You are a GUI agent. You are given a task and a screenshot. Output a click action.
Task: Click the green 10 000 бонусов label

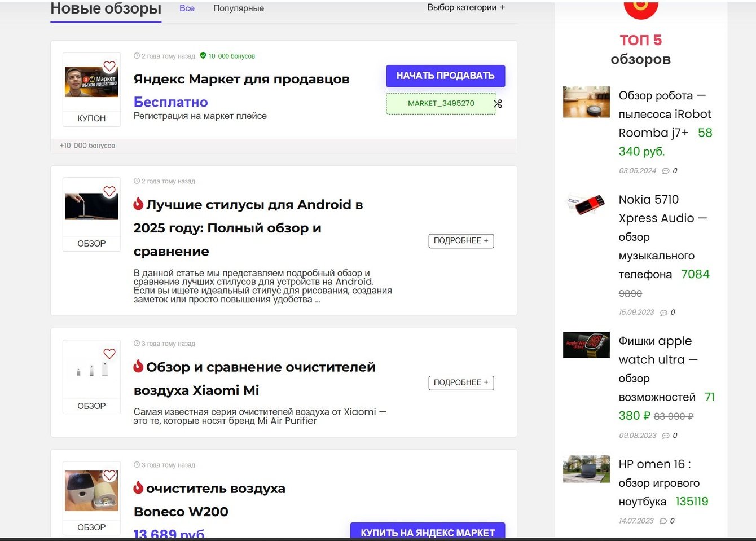(231, 56)
